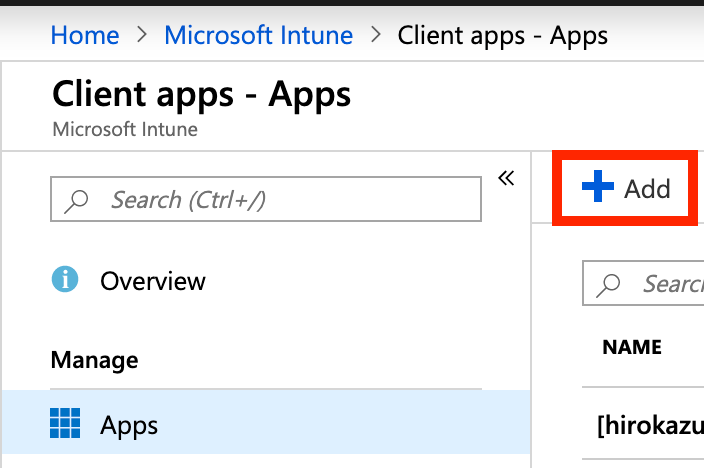Focus the Search (Ctrl+/) sidebar field
Image resolution: width=704 pixels, height=468 pixels.
click(266, 199)
